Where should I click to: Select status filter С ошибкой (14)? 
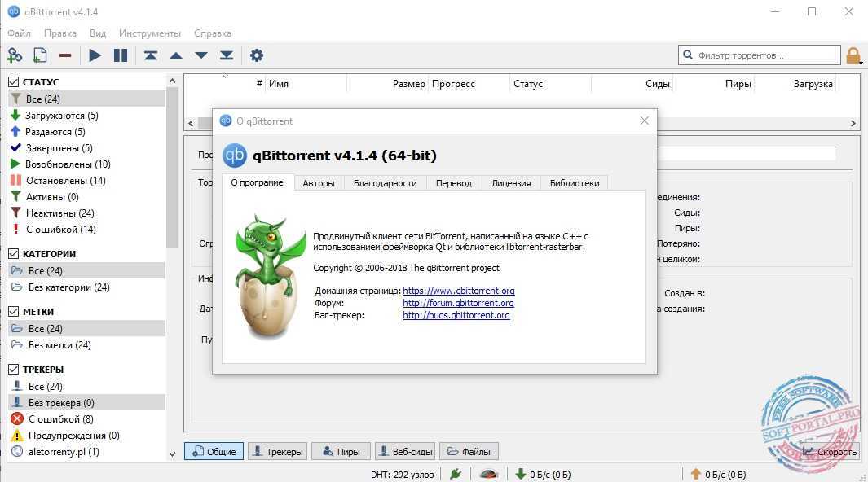click(x=61, y=230)
